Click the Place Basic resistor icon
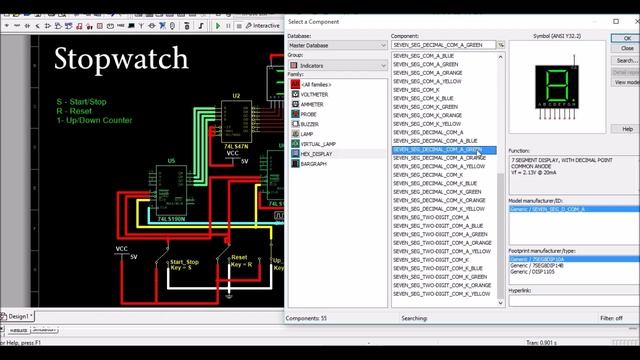The width and height of the screenshot is (640, 360). click(17, 26)
